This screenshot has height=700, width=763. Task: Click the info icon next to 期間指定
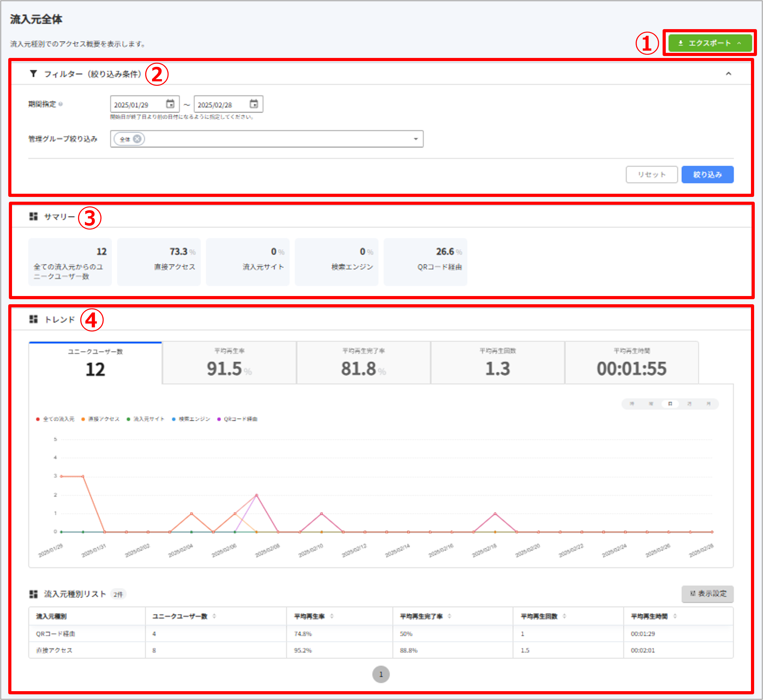60,104
